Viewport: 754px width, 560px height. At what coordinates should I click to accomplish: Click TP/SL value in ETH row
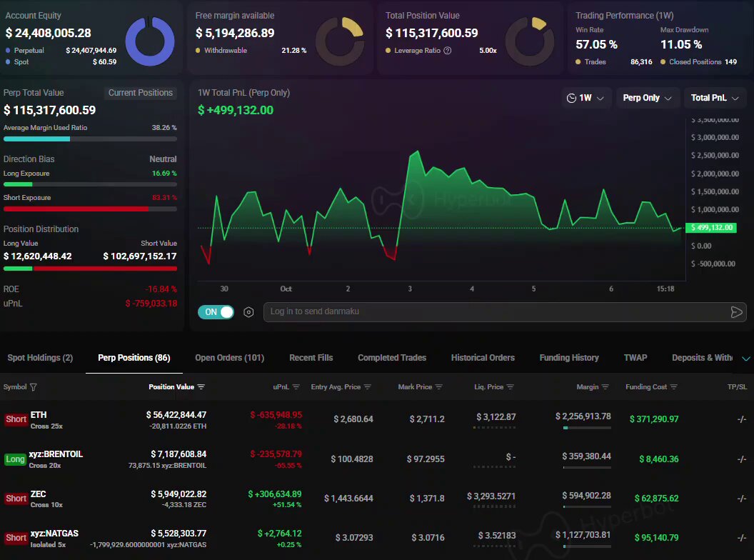[x=741, y=419]
